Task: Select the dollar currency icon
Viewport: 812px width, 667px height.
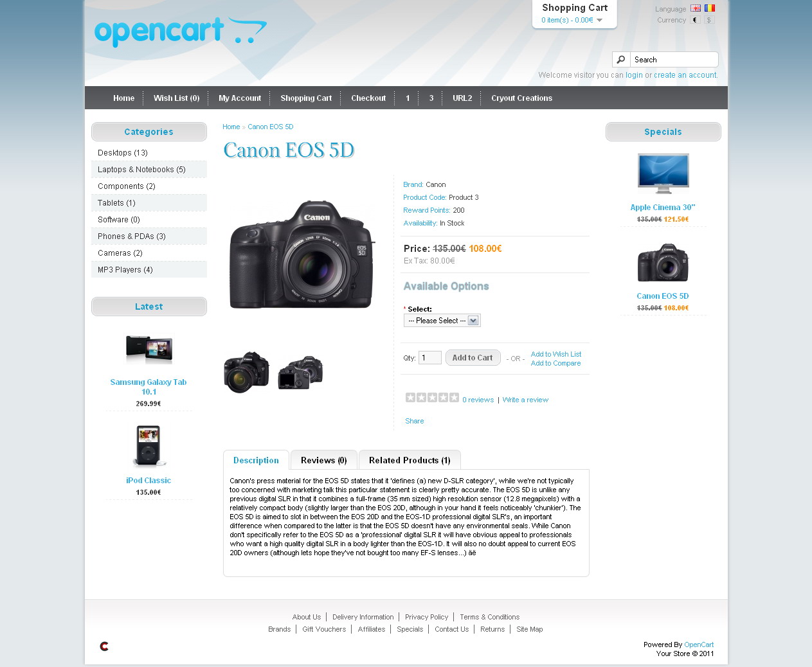Action: click(x=709, y=20)
